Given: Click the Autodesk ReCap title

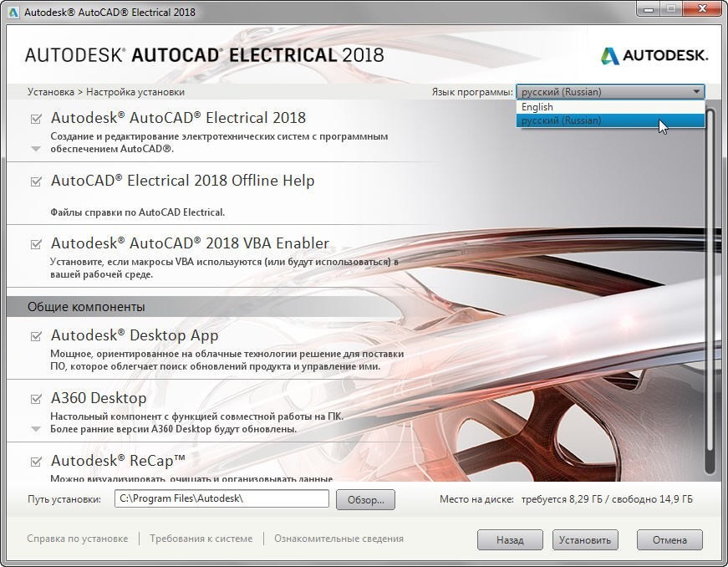Looking at the screenshot, I should click(x=118, y=461).
